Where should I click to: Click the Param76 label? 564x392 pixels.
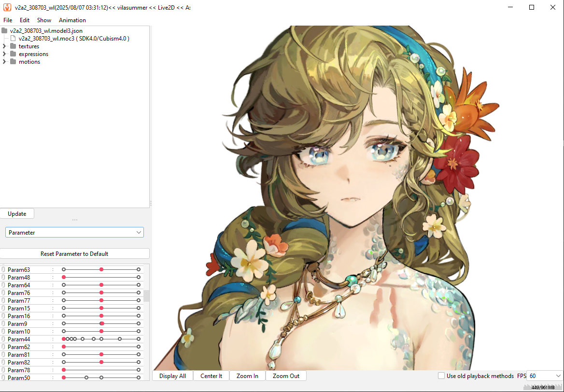click(19, 293)
